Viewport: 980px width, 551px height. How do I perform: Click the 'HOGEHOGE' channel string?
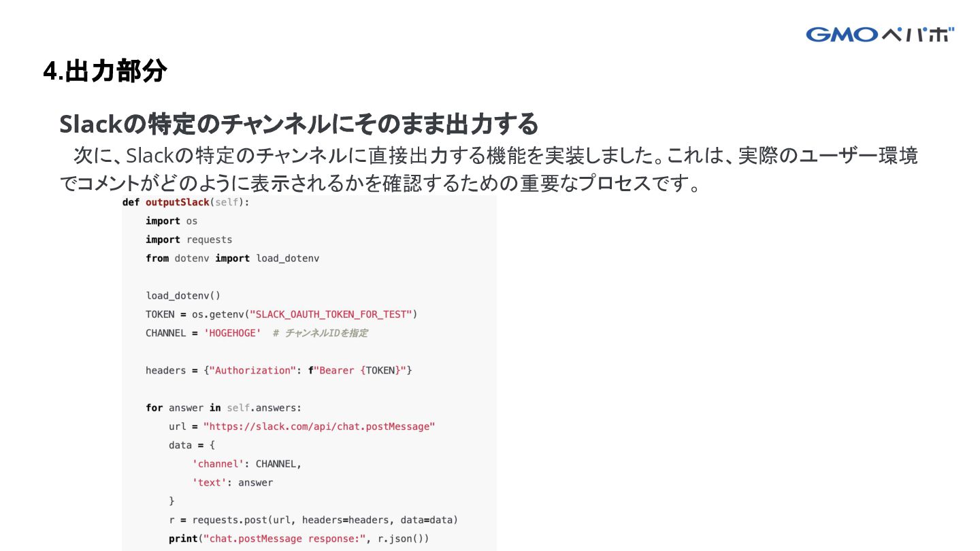[232, 333]
